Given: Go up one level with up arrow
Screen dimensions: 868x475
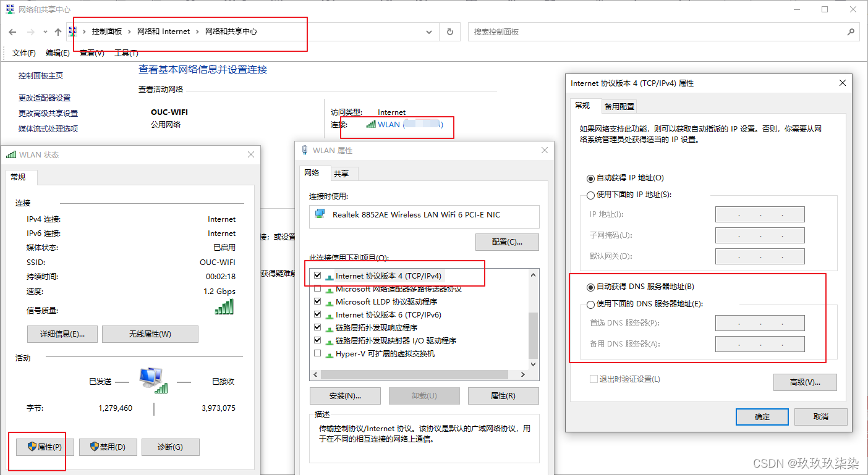Looking at the screenshot, I should click(58, 32).
